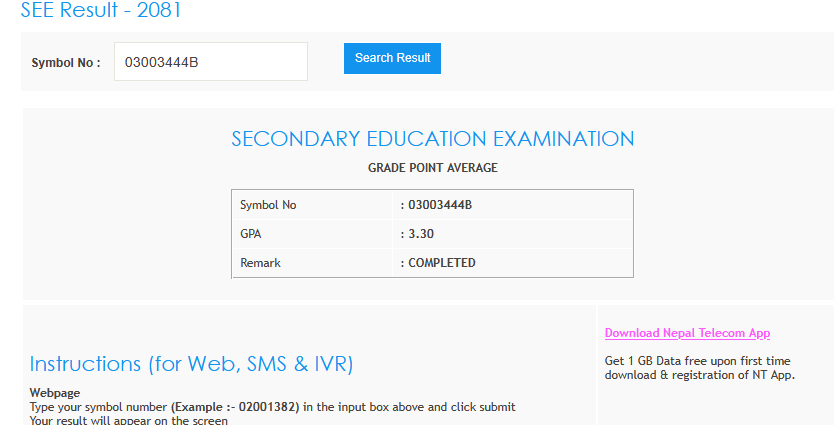Select the Remark row label

click(260, 263)
